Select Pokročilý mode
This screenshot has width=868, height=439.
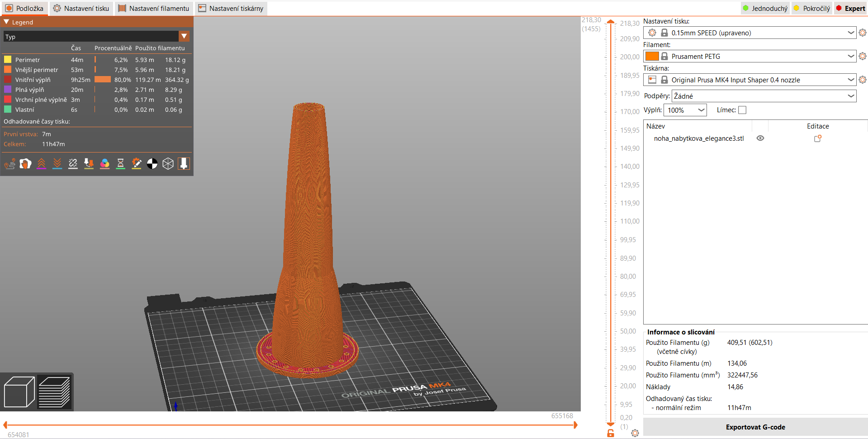click(x=812, y=8)
